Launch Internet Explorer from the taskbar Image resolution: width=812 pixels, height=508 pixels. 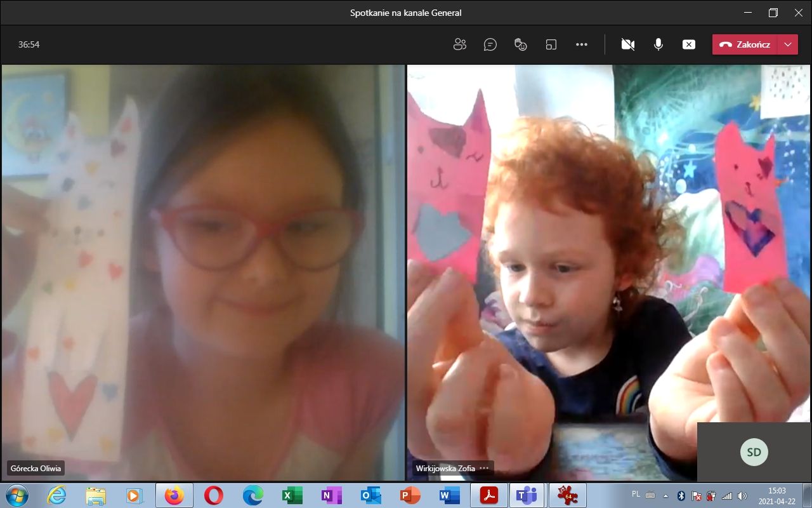(x=56, y=495)
